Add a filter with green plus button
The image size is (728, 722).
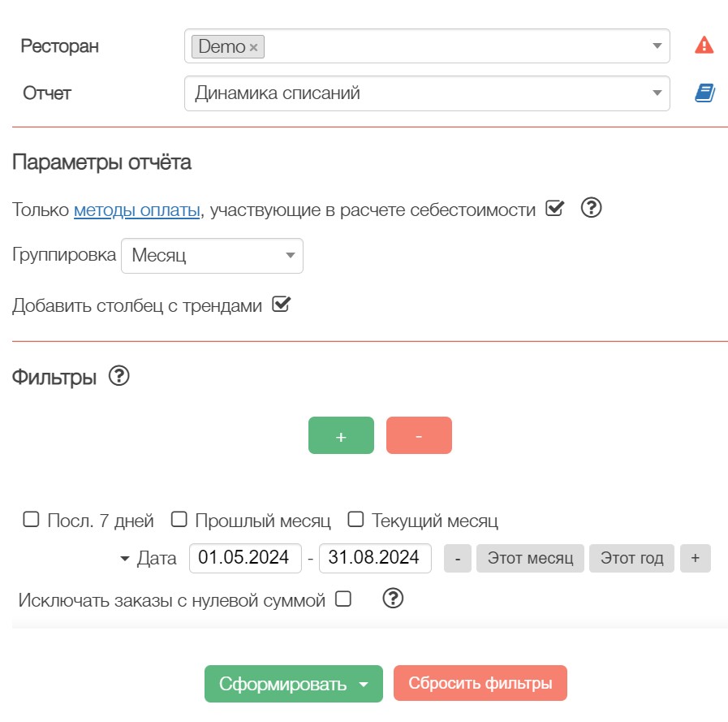coord(341,435)
